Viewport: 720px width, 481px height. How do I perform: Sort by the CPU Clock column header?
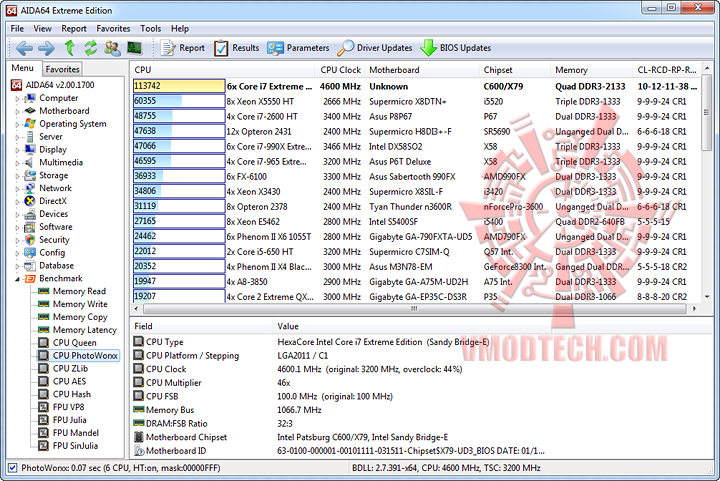point(340,70)
